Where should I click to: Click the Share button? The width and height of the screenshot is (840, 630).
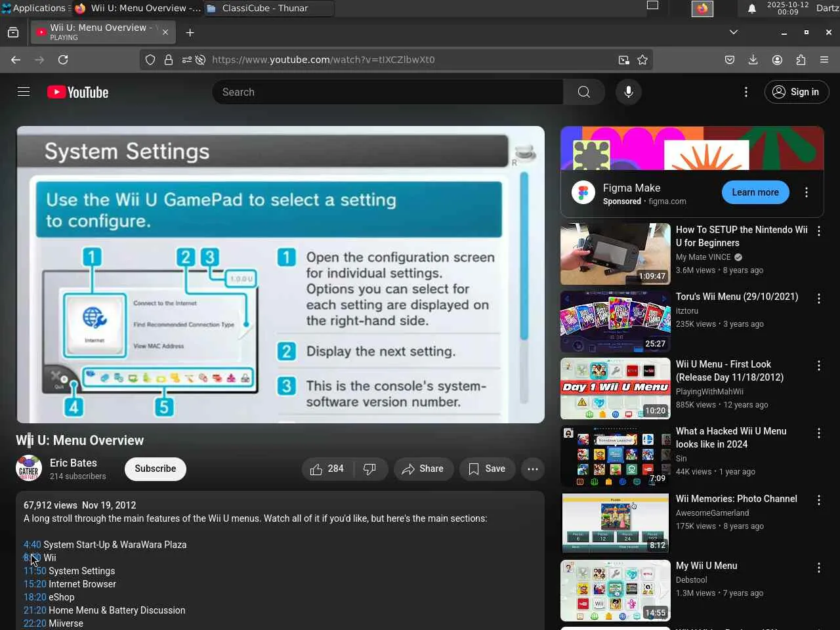pyautogui.click(x=423, y=469)
